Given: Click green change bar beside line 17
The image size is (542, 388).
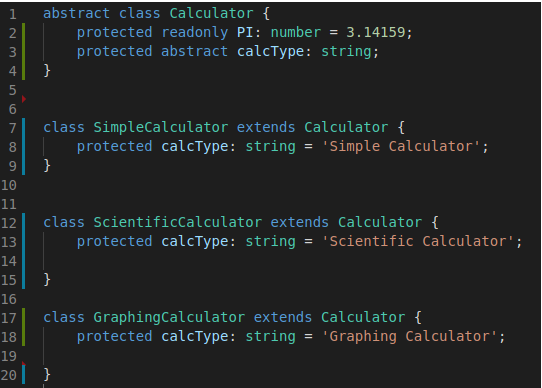Looking at the screenshot, I should coord(24,317).
